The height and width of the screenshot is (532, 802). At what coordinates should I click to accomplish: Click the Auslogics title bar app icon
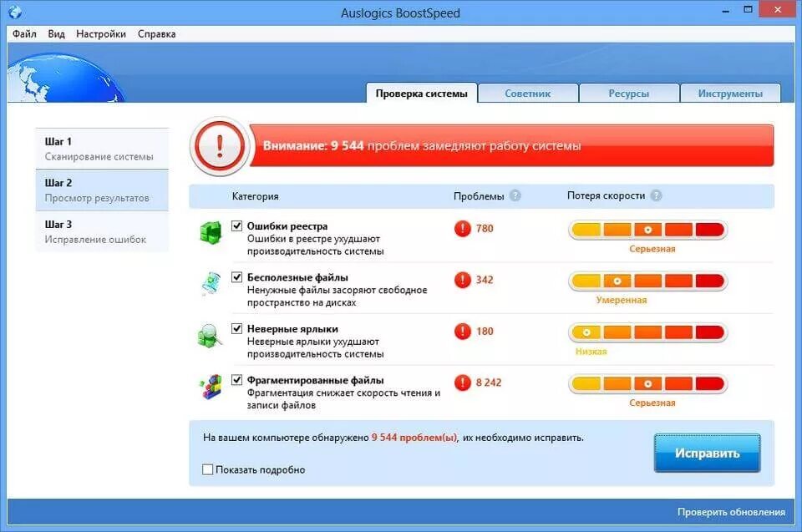coord(15,12)
